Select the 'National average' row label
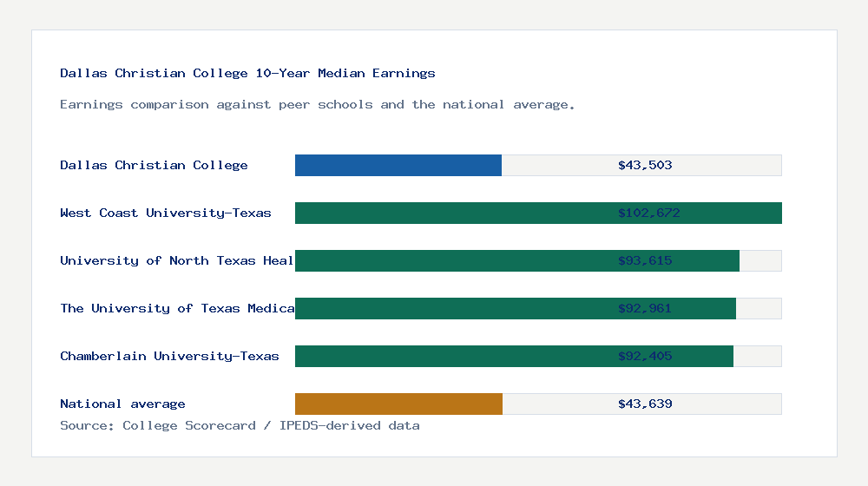This screenshot has height=486, width=868. [x=122, y=404]
